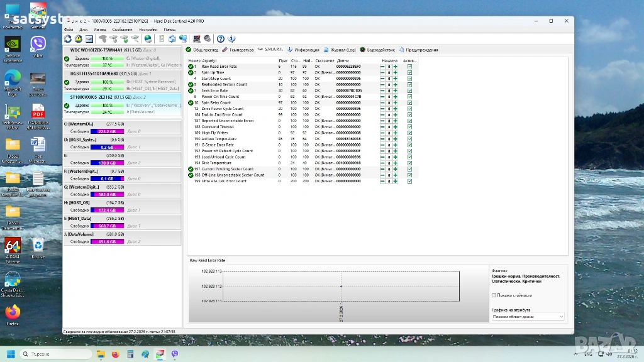Toggle active checkbox for Raw Read Error Rate
Screen dimensions: 644x362
pyautogui.click(x=409, y=66)
